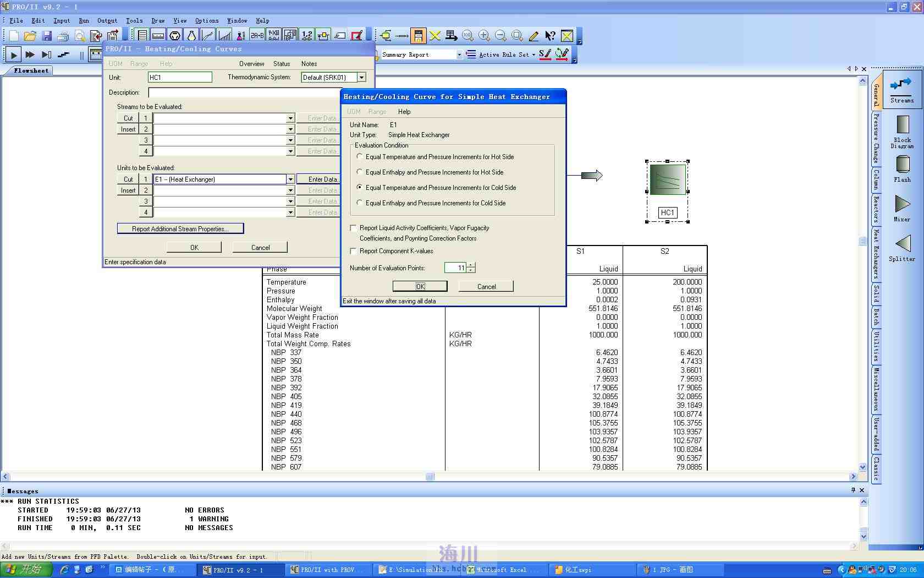Open Summary Report dropdown in toolbar
Image resolution: width=924 pixels, height=578 pixels.
[459, 54]
